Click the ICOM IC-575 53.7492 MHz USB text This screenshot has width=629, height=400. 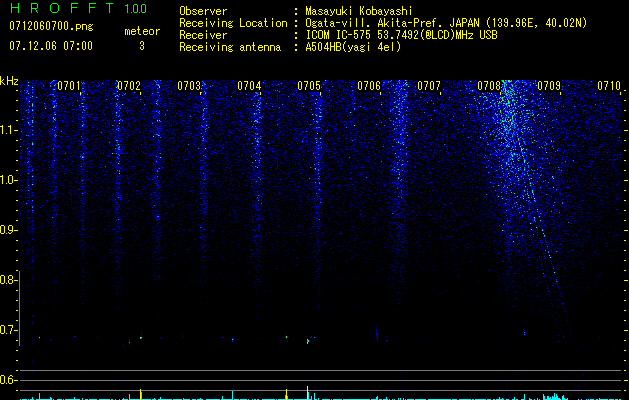(401, 35)
